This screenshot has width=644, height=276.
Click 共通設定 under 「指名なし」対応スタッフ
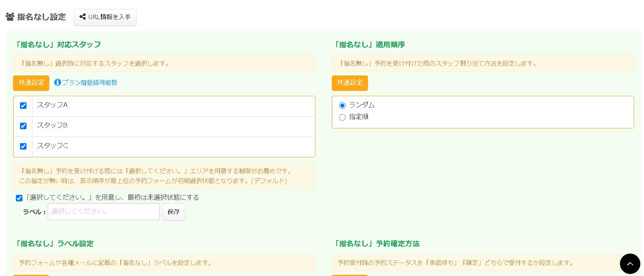tap(31, 83)
